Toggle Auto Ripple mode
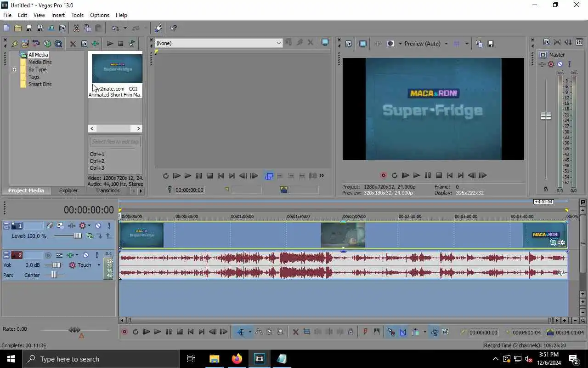The image size is (588, 368). coord(415,332)
